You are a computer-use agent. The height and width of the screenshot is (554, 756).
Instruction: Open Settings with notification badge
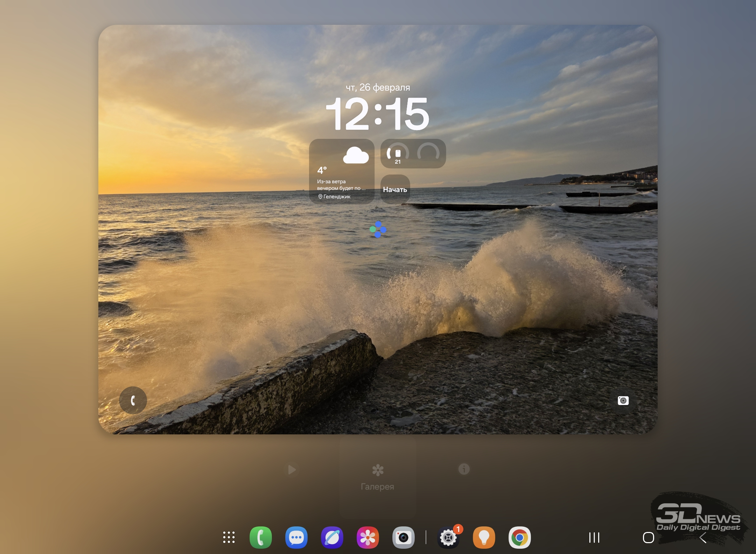tap(448, 537)
